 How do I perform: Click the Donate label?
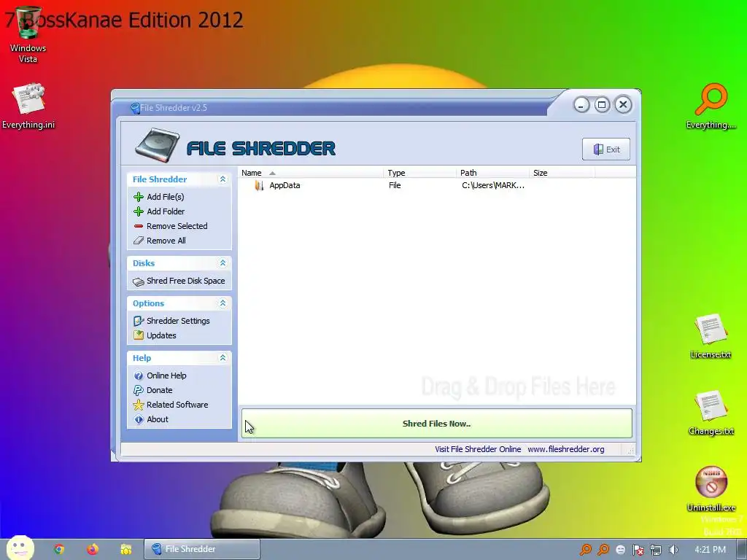pos(160,390)
